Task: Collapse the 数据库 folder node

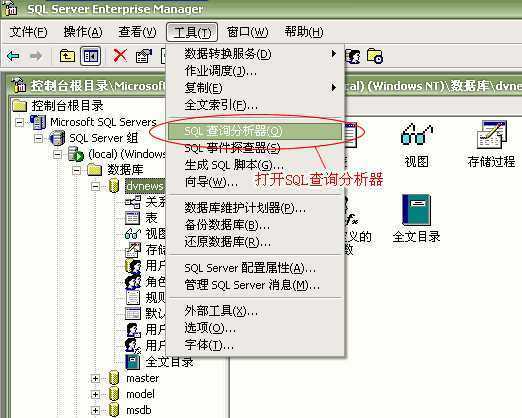Action: click(77, 170)
